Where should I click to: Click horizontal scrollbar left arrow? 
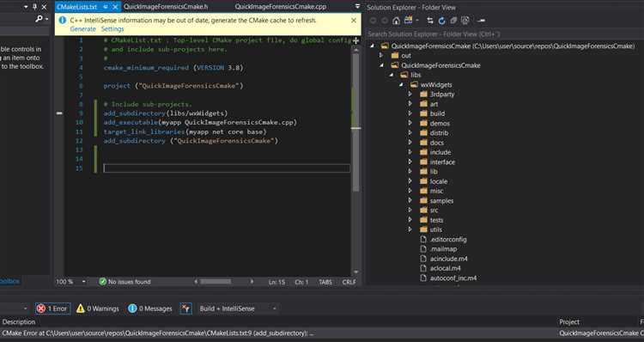coord(197,282)
